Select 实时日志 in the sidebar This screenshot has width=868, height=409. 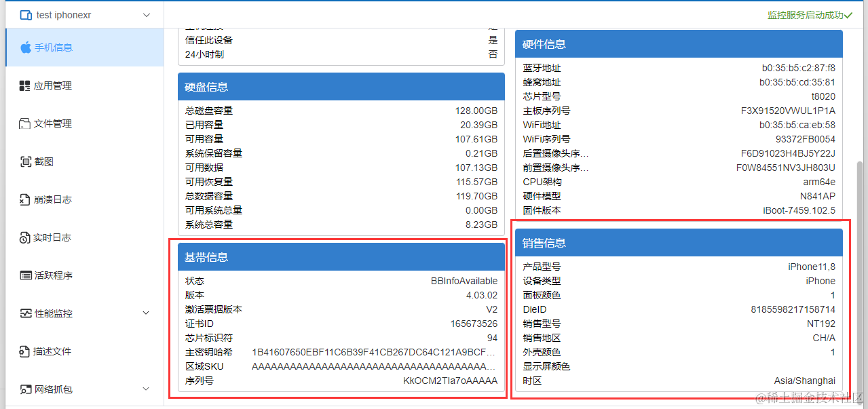coord(85,237)
